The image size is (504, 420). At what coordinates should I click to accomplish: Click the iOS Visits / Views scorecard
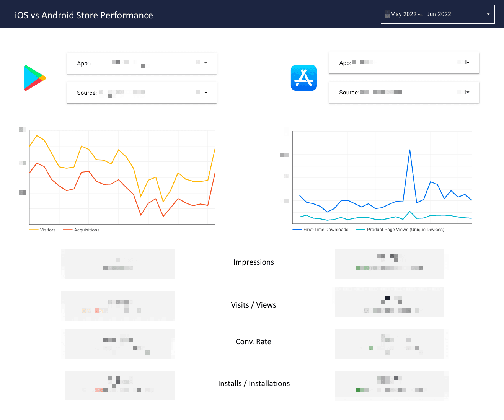pos(390,302)
